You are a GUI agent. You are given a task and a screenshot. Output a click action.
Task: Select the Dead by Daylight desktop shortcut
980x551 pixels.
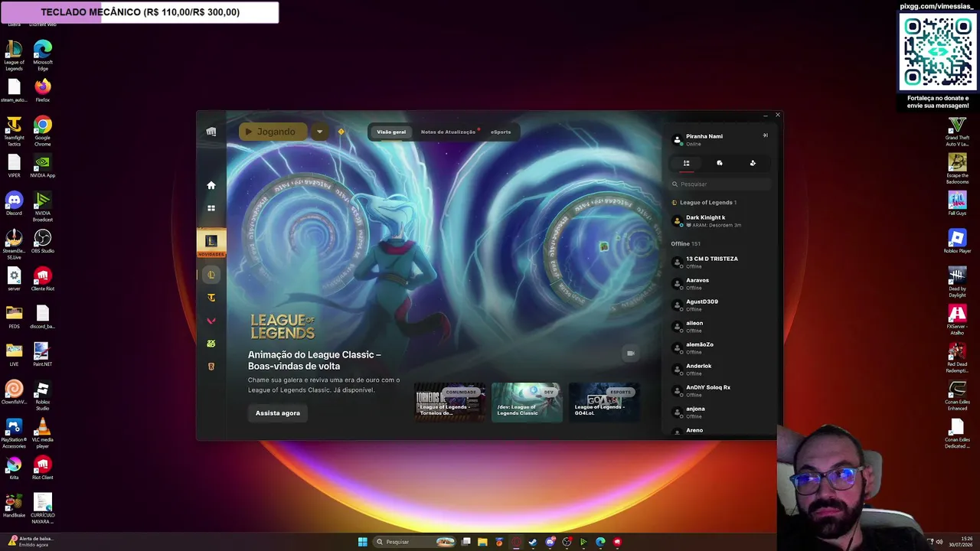pyautogui.click(x=957, y=282)
